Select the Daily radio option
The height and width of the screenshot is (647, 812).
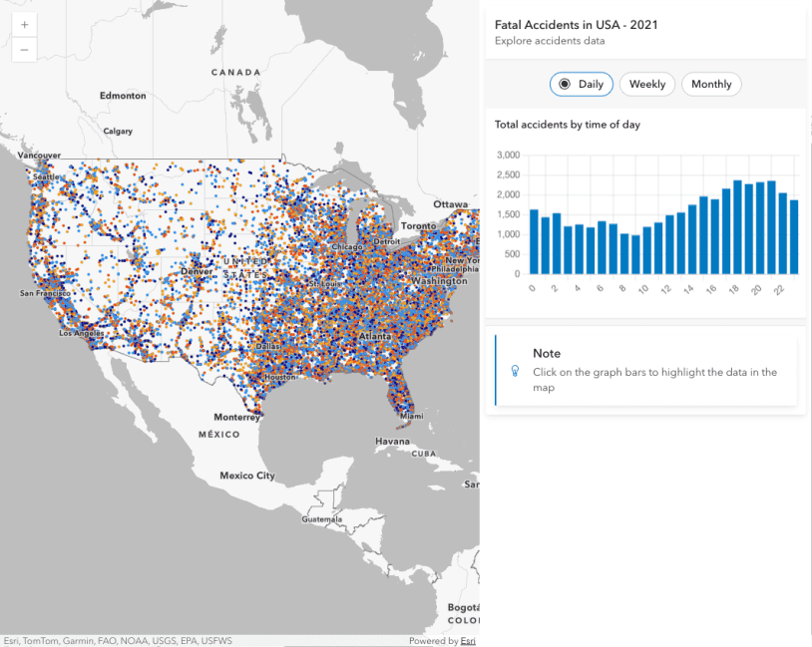point(581,85)
